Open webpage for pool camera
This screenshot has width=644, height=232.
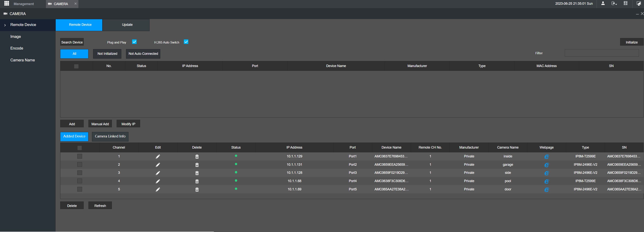pyautogui.click(x=547, y=182)
